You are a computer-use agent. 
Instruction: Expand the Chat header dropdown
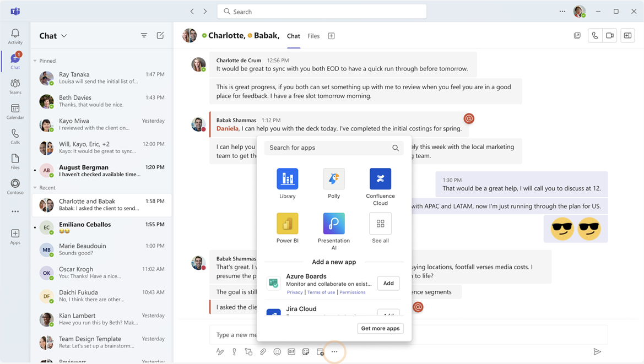click(64, 36)
